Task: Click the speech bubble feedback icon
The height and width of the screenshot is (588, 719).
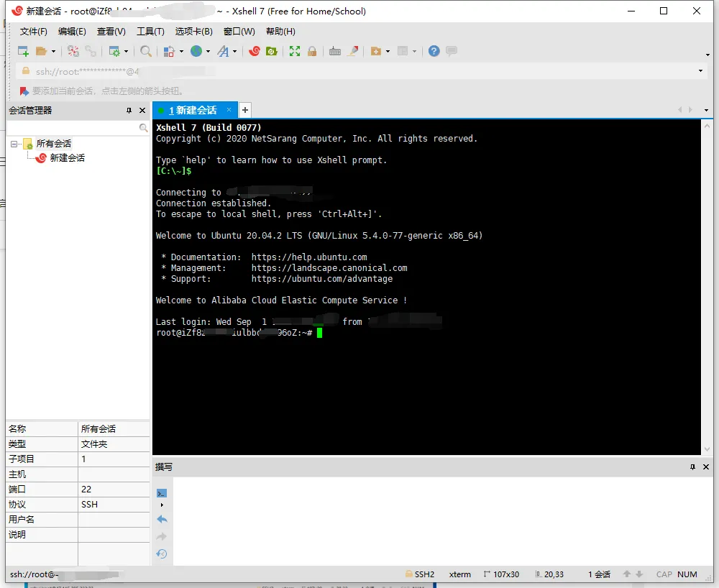Action: [x=452, y=50]
